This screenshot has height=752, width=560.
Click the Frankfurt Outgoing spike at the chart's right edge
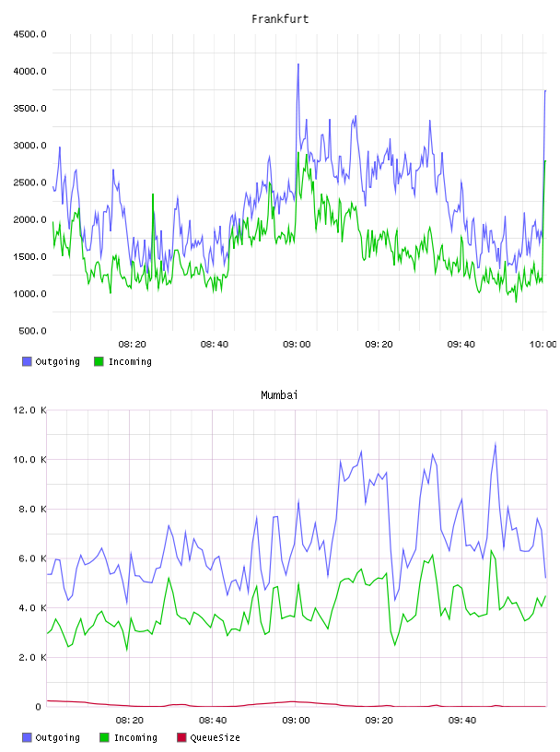[x=545, y=90]
